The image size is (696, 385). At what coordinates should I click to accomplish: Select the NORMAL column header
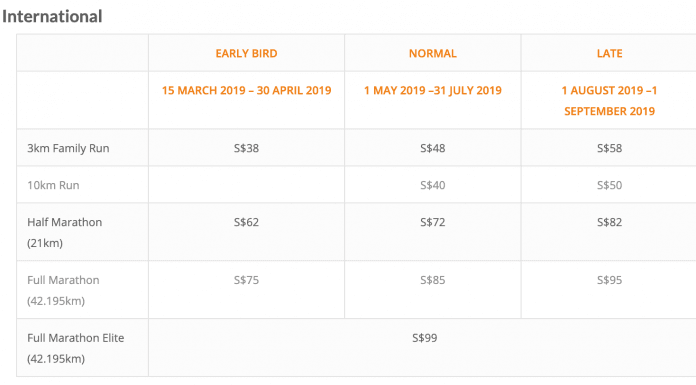point(433,53)
